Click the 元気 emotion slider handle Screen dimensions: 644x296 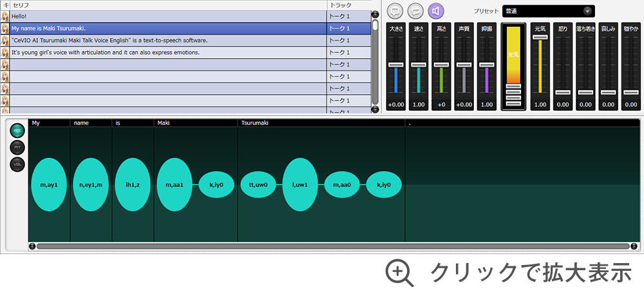tap(540, 37)
